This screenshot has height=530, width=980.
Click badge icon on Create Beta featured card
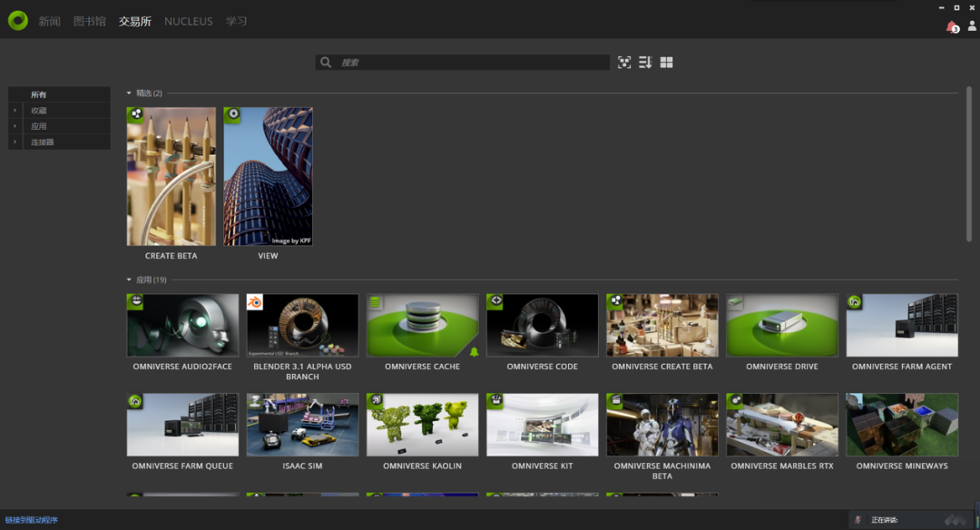click(135, 114)
